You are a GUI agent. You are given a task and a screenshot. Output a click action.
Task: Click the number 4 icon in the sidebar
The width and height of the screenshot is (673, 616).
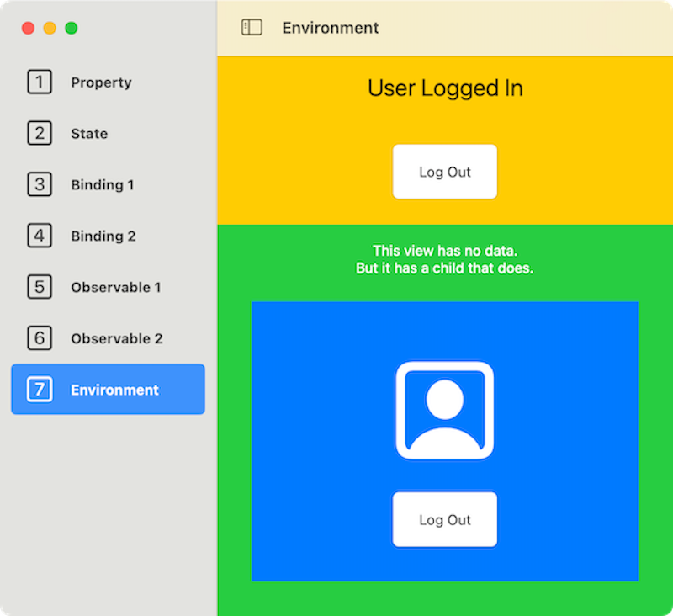[x=40, y=236]
